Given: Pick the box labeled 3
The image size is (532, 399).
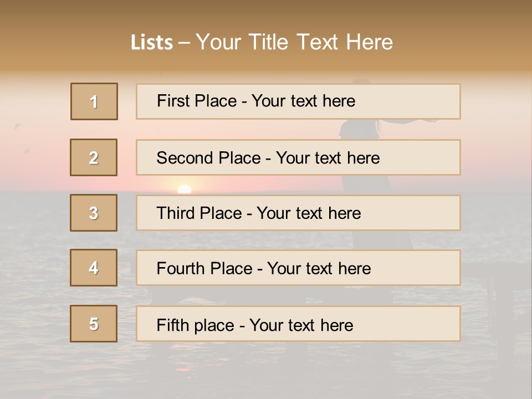Looking at the screenshot, I should point(94,213).
